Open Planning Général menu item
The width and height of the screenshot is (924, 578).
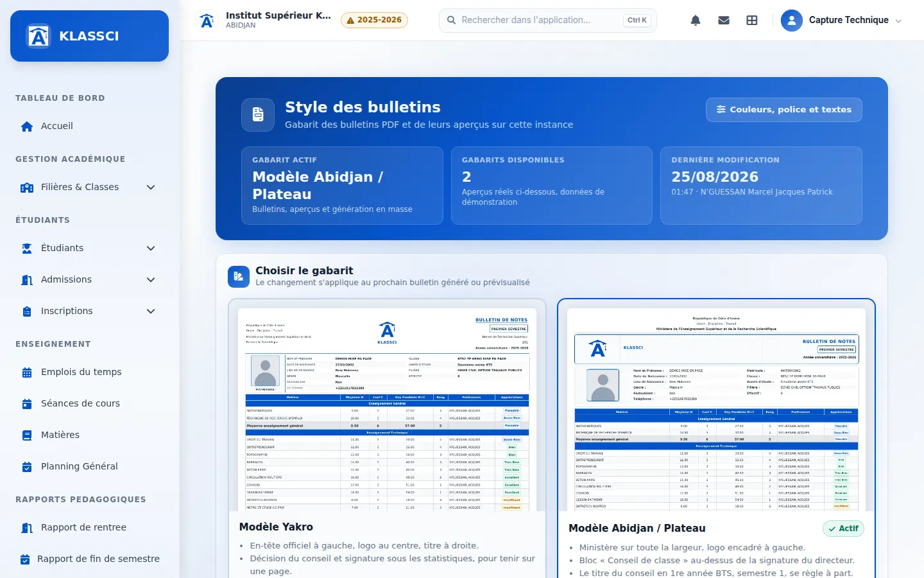click(89, 467)
